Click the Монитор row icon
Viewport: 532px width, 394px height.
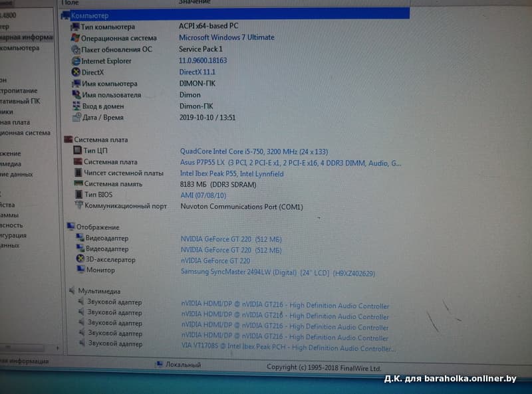80,270
